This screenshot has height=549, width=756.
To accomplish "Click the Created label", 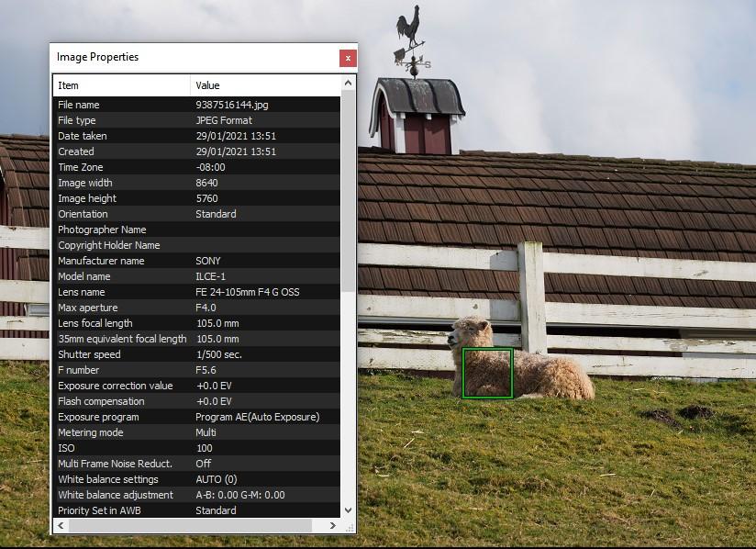I will pyautogui.click(x=76, y=151).
